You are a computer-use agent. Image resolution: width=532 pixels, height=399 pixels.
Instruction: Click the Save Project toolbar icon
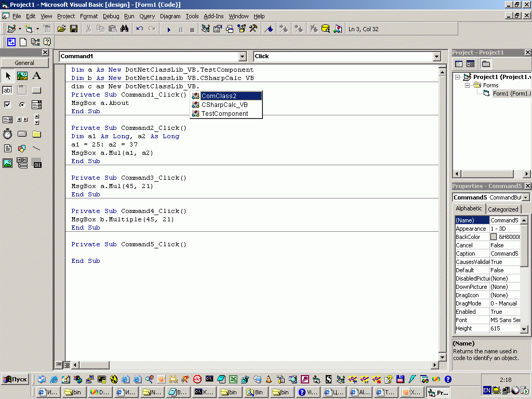[74, 29]
